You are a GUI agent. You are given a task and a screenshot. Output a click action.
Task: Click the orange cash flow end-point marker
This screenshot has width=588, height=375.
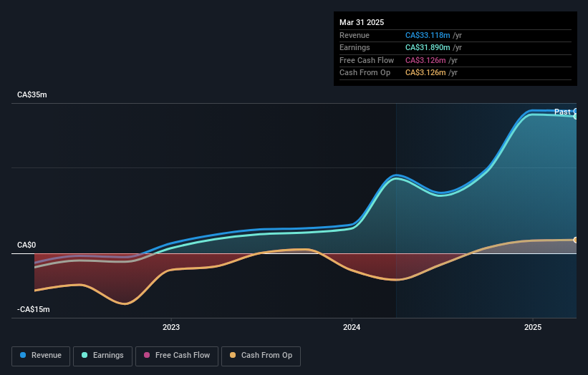tap(575, 240)
